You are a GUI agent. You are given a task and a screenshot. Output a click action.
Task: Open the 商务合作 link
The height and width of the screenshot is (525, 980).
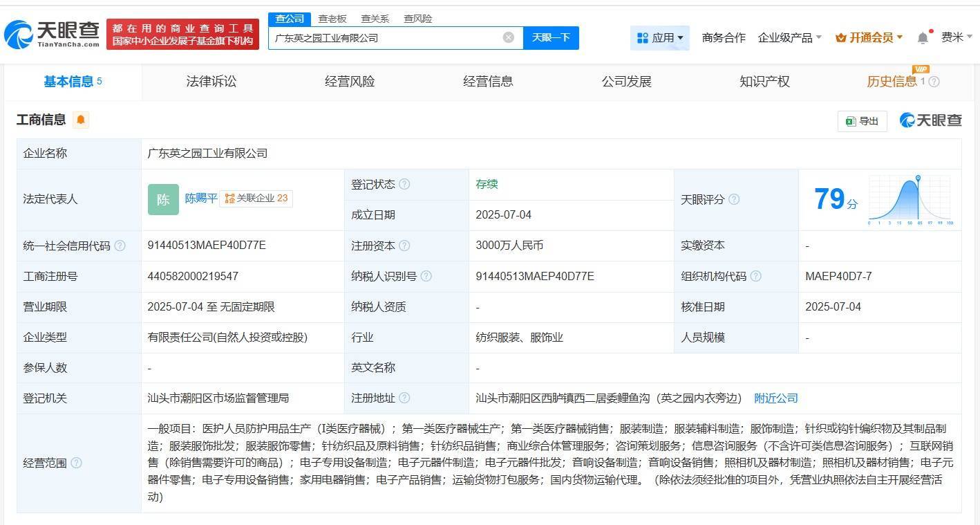tap(724, 37)
